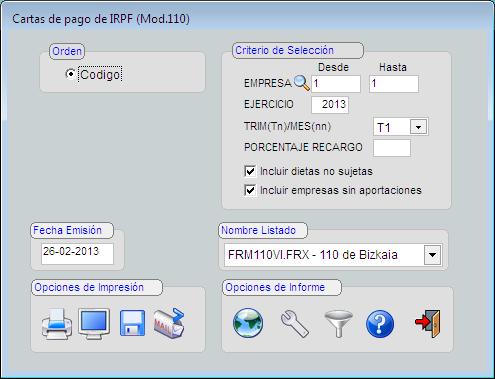Click the EJERCICIO field showing 2013
Screen dimensions: 495x379
pyautogui.click(x=330, y=105)
